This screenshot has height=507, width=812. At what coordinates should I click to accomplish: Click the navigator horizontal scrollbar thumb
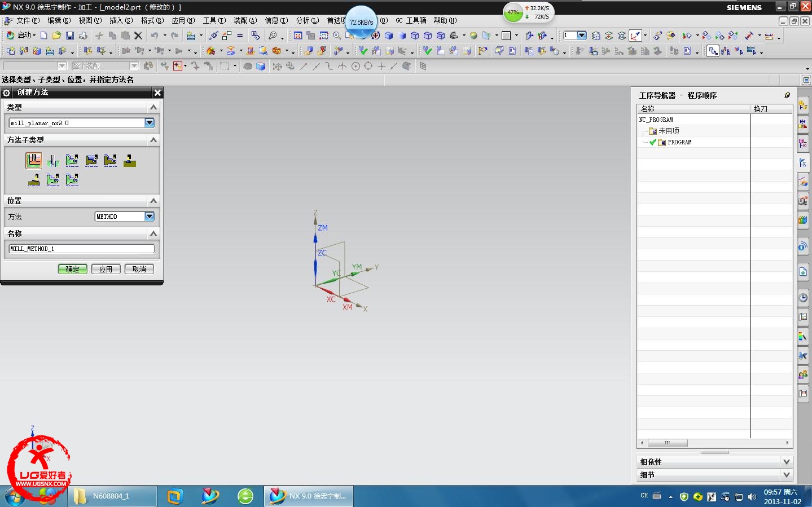(668, 443)
